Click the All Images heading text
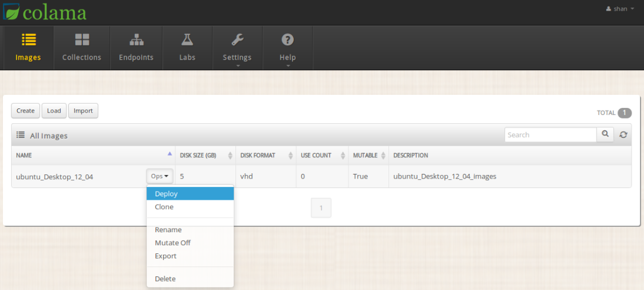The image size is (644, 290). click(x=49, y=136)
